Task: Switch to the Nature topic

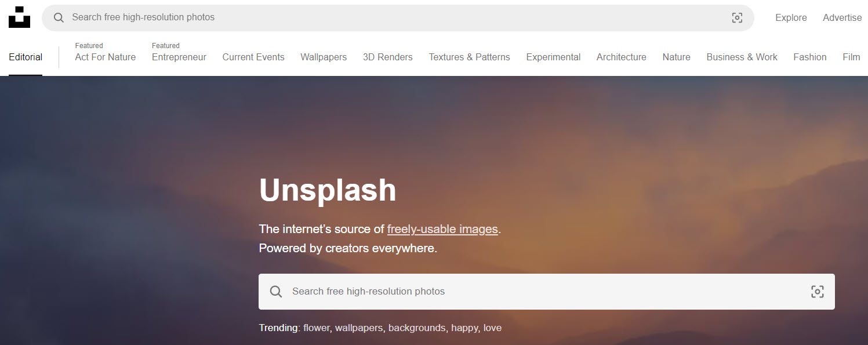Action: (x=677, y=57)
